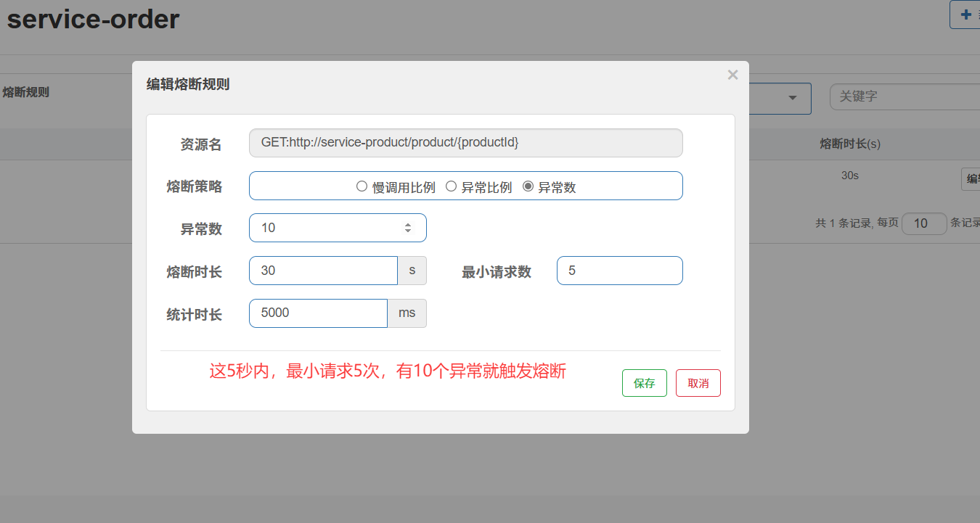Increase 异常数 with the spinner up arrow
This screenshot has width=980, height=523.
pos(408,224)
